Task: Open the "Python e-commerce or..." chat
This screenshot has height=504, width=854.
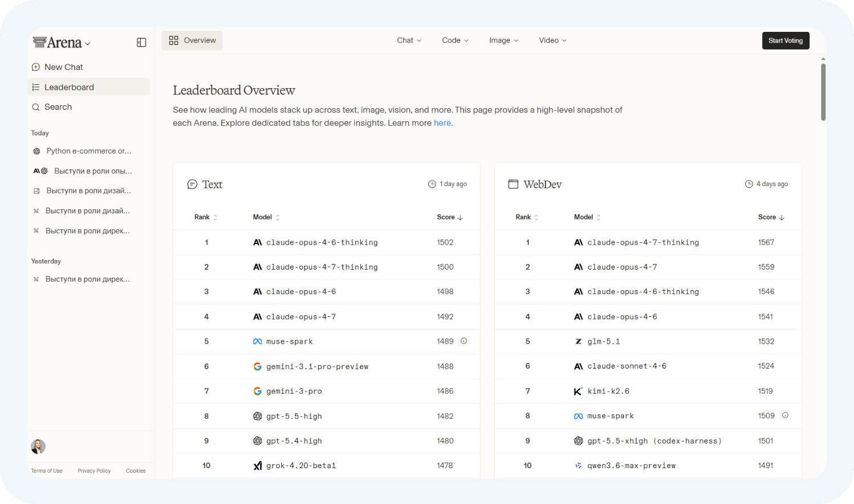Action: [x=89, y=151]
